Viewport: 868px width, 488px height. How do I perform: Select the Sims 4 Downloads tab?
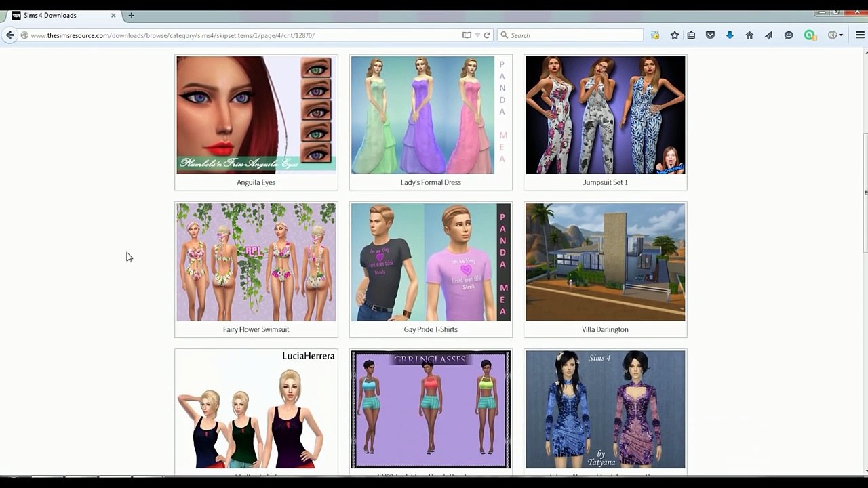click(x=64, y=15)
